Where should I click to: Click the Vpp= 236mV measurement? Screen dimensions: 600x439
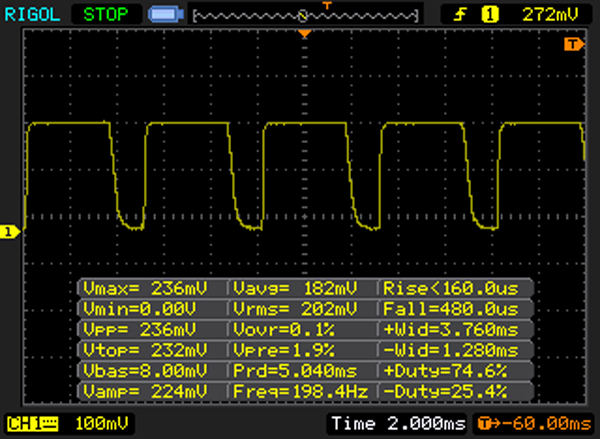click(x=139, y=330)
